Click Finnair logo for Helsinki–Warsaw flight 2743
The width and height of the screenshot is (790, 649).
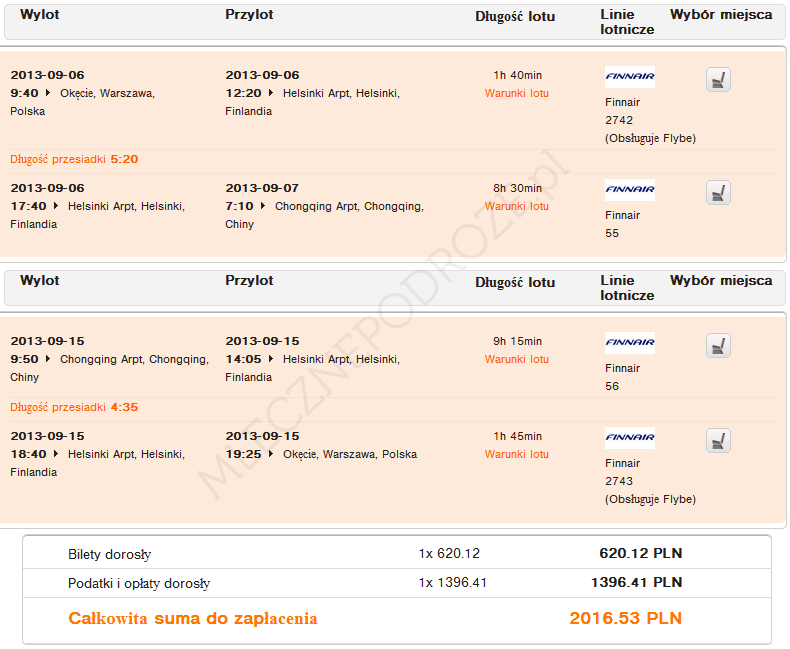coord(630,438)
